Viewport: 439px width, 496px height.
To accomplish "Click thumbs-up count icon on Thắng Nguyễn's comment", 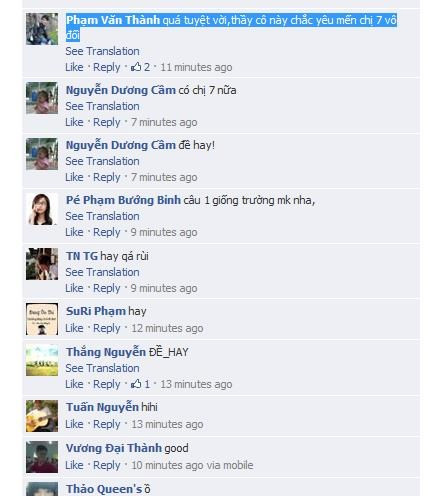I will click(x=136, y=384).
